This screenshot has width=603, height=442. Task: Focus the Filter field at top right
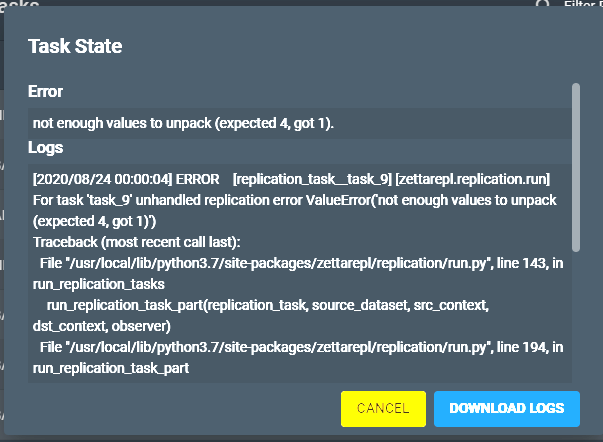coord(583,4)
